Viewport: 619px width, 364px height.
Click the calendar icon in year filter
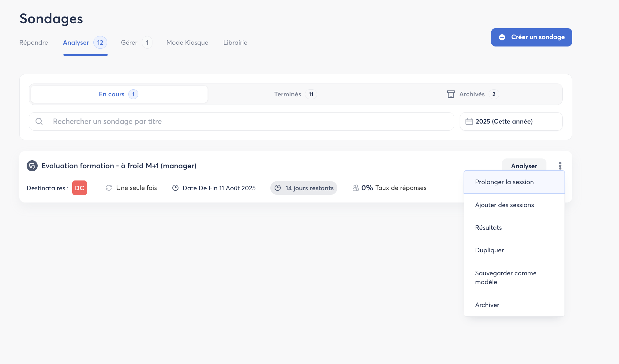[x=469, y=121]
